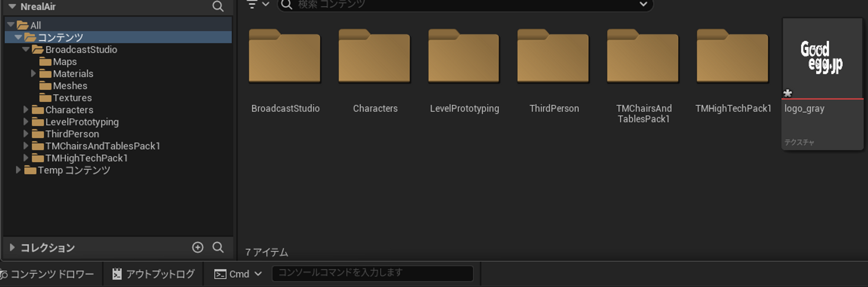Expand the Materials tree folder
Viewport: 868px width, 287px height.
[33, 74]
